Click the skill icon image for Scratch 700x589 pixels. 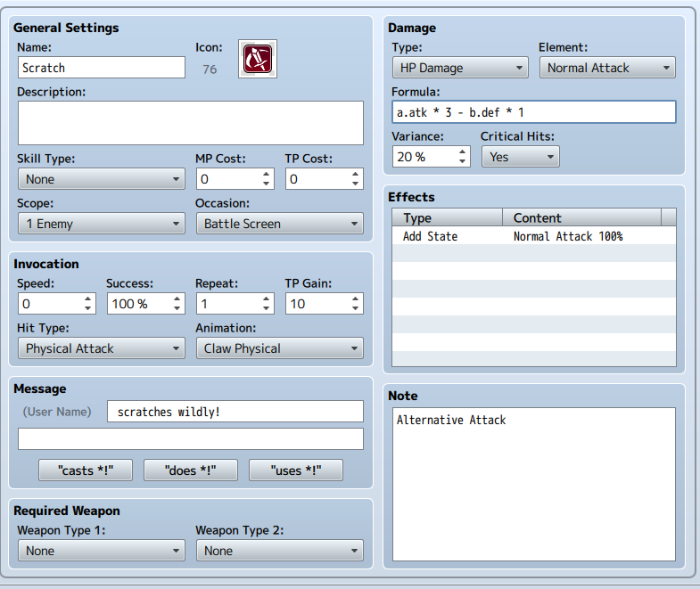pos(258,59)
